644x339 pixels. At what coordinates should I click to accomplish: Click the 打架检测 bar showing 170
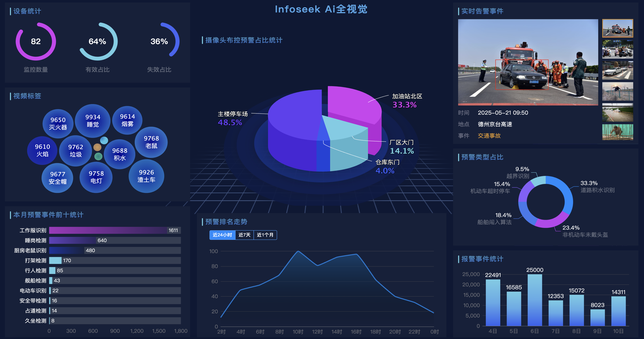pos(55,260)
